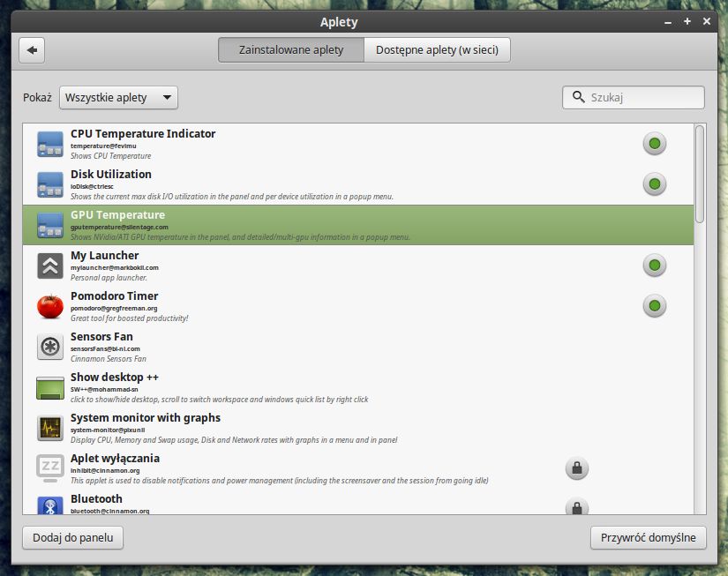Click green status indicator for CPU Temperature Indicator
This screenshot has height=576, width=728.
(x=655, y=144)
